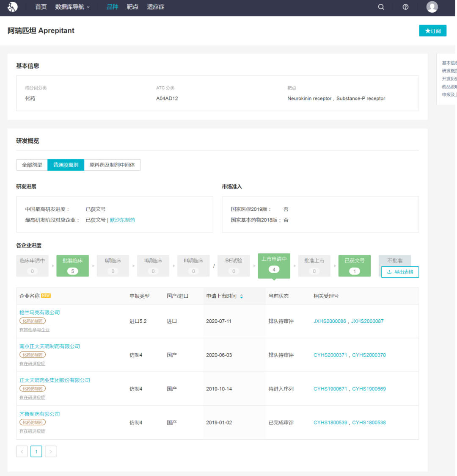Click 有在研适应症 under 齐鲁制药
The image size is (457, 476).
[x=33, y=431]
